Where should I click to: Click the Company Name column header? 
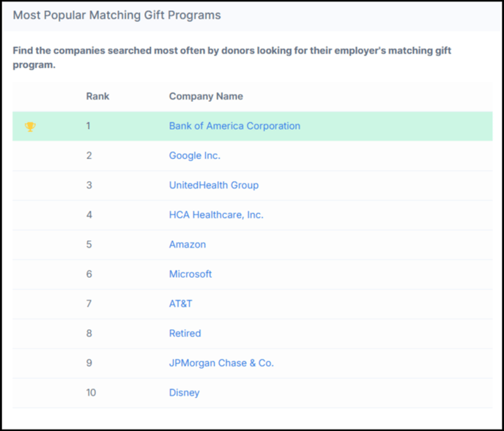point(206,96)
